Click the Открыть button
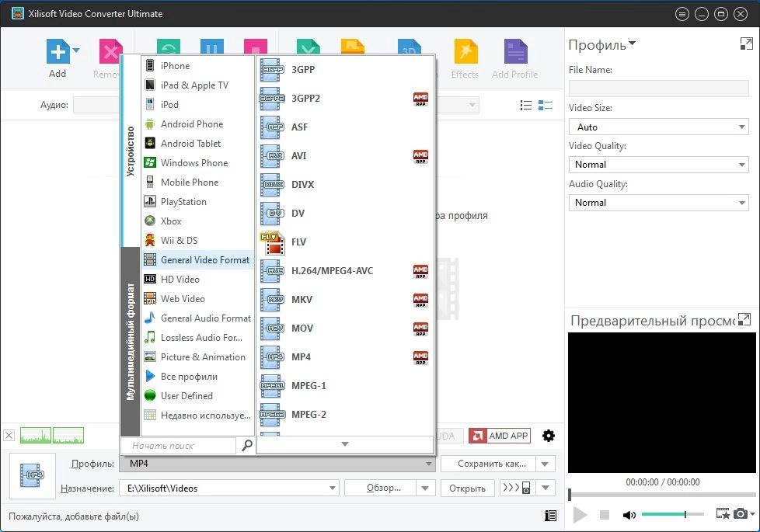This screenshot has width=760, height=532. point(467,488)
